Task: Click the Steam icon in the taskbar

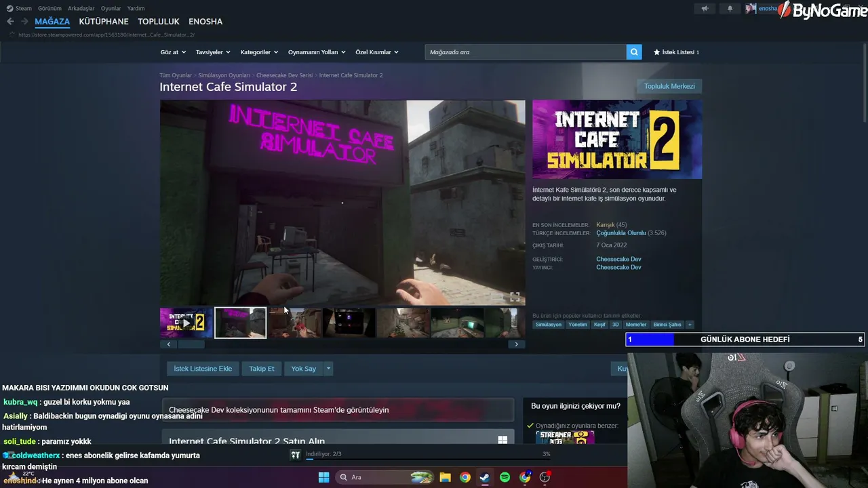Action: point(484,477)
